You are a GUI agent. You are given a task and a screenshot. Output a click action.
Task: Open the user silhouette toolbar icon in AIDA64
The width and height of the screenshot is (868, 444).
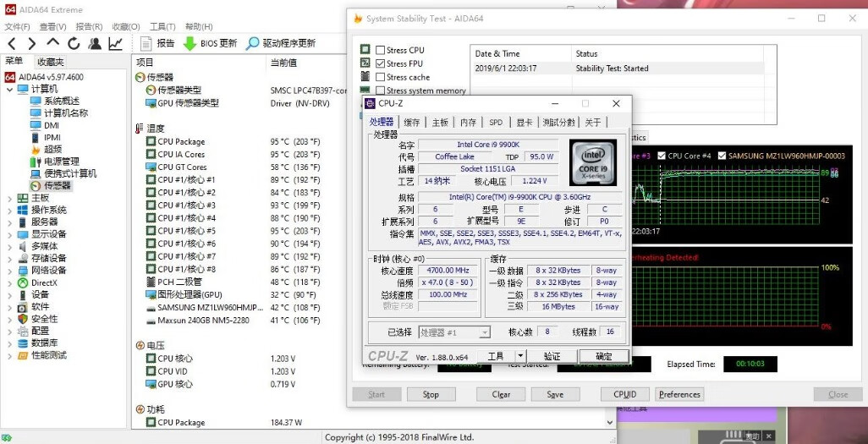click(95, 44)
